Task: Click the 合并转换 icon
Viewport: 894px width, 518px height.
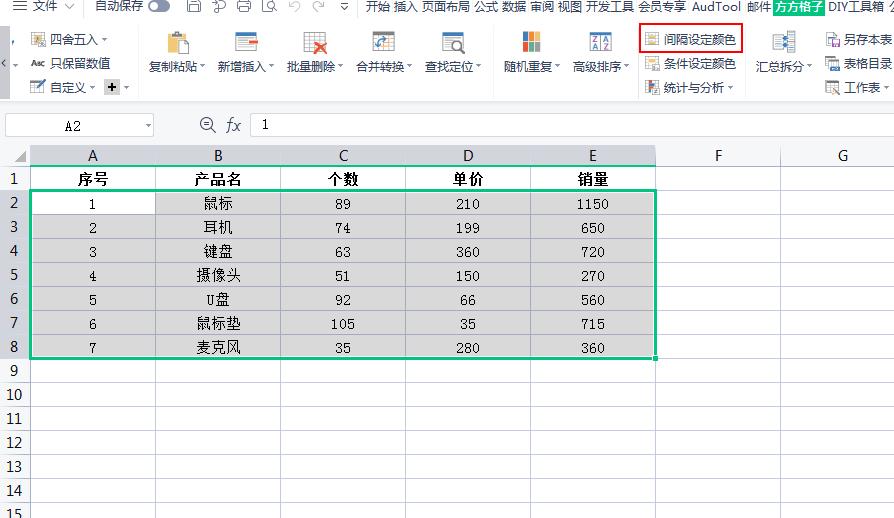Action: pos(384,43)
